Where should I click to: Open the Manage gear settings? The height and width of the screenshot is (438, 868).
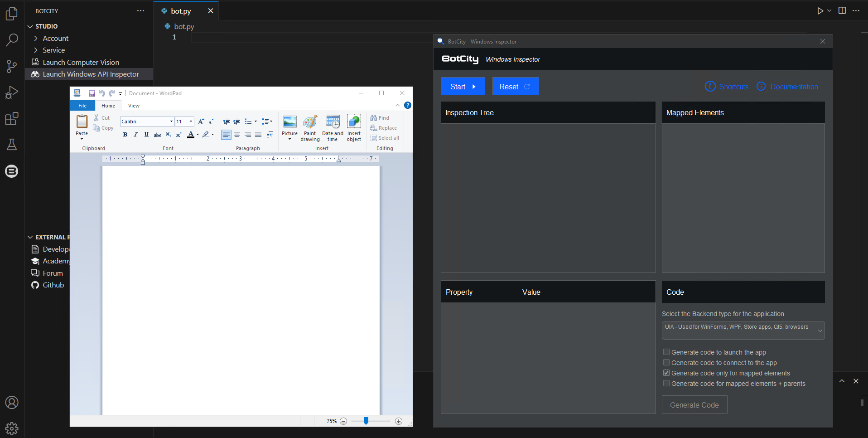(12, 428)
